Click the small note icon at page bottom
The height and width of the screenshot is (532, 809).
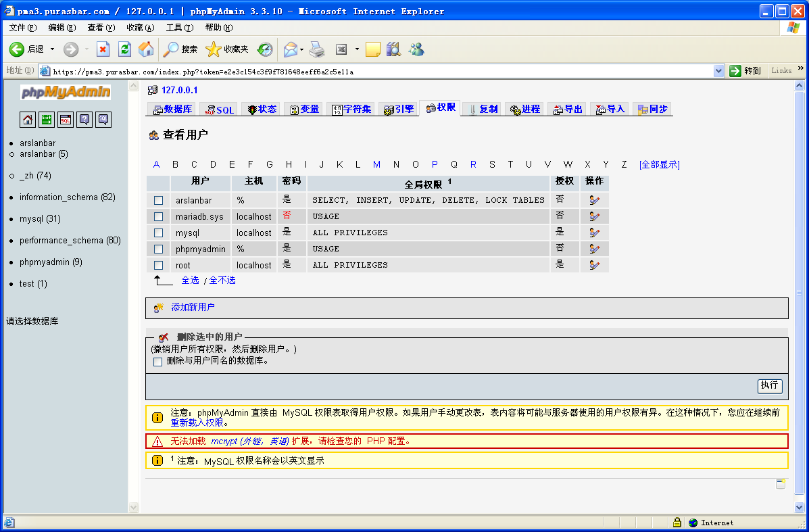point(781,484)
